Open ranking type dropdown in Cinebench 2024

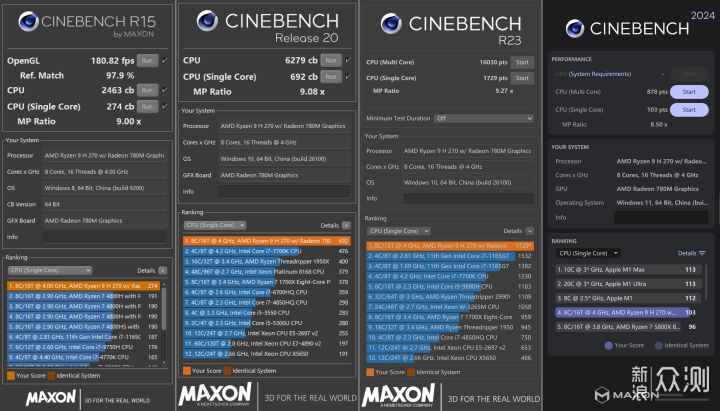[588, 253]
